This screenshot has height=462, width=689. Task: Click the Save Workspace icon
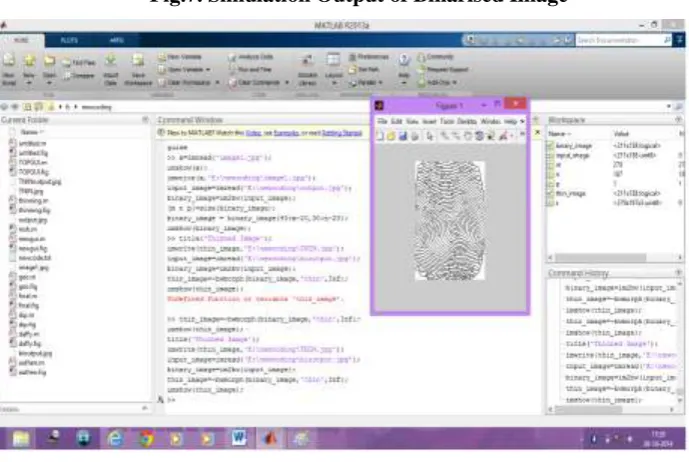138,60
